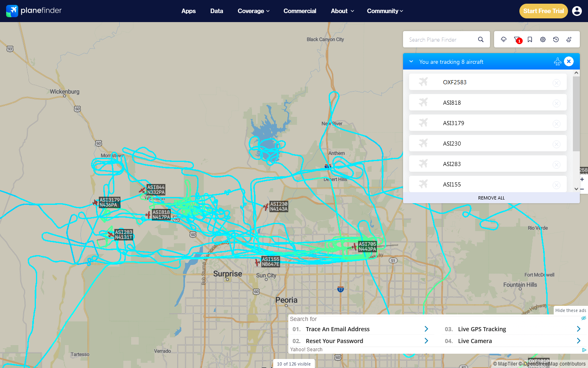Click plane icon beside OXF2583

pyautogui.click(x=423, y=82)
